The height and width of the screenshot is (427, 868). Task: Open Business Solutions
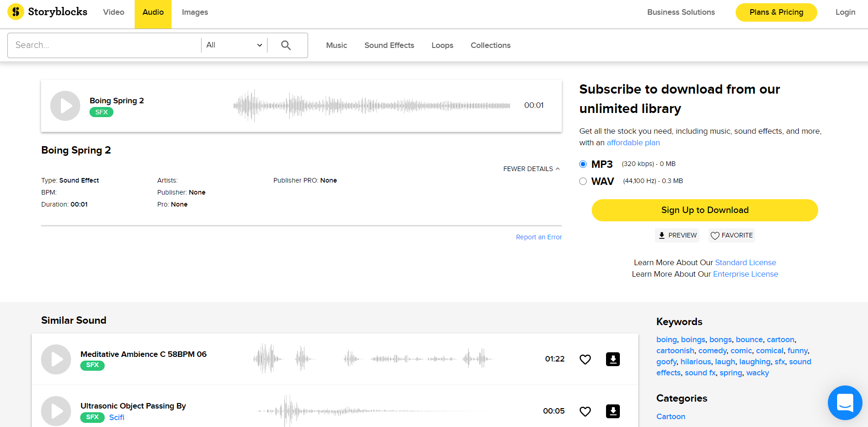[681, 12]
